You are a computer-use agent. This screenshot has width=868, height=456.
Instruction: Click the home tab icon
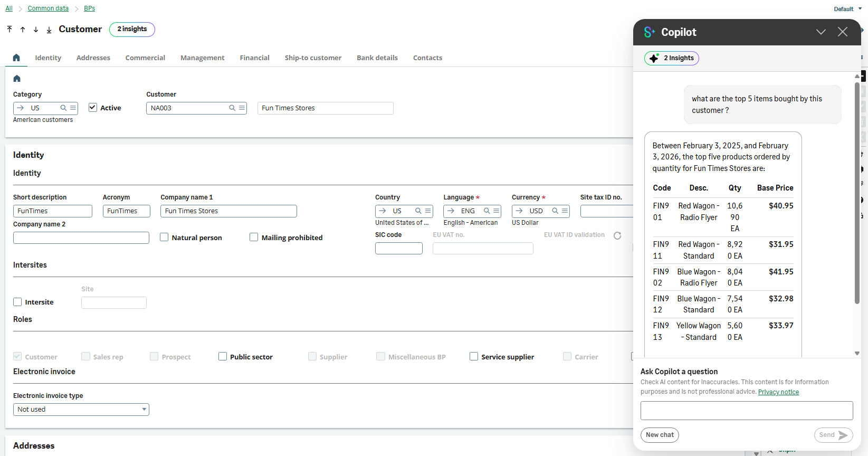[x=16, y=58]
